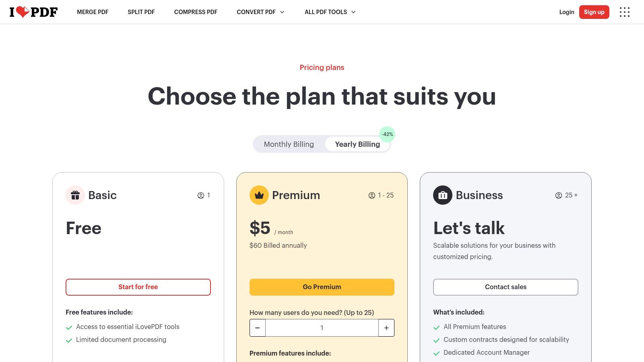Click the user icon on the Basic plan
This screenshot has height=362, width=644.
[x=201, y=195]
